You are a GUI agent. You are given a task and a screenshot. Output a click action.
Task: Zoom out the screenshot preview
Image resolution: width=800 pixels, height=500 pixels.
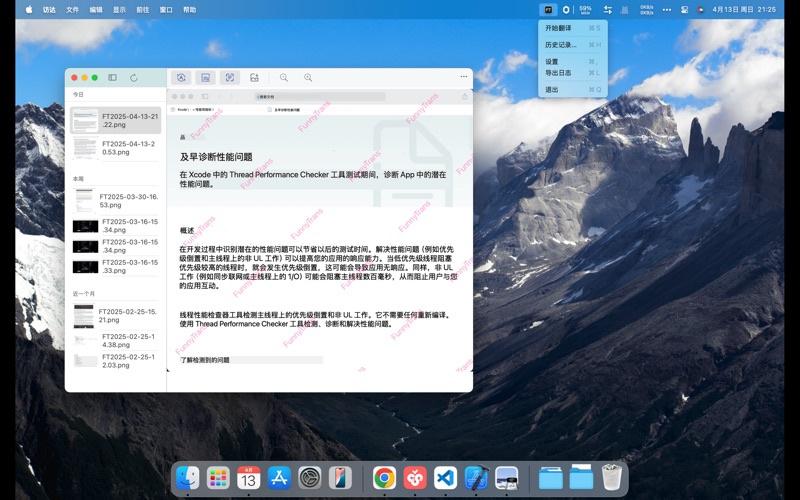tap(284, 77)
